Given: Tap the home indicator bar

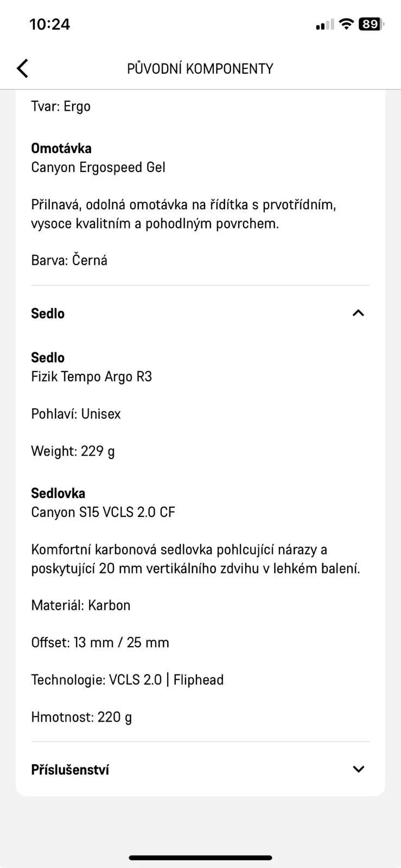Looking at the screenshot, I should pyautogui.click(x=200, y=858).
